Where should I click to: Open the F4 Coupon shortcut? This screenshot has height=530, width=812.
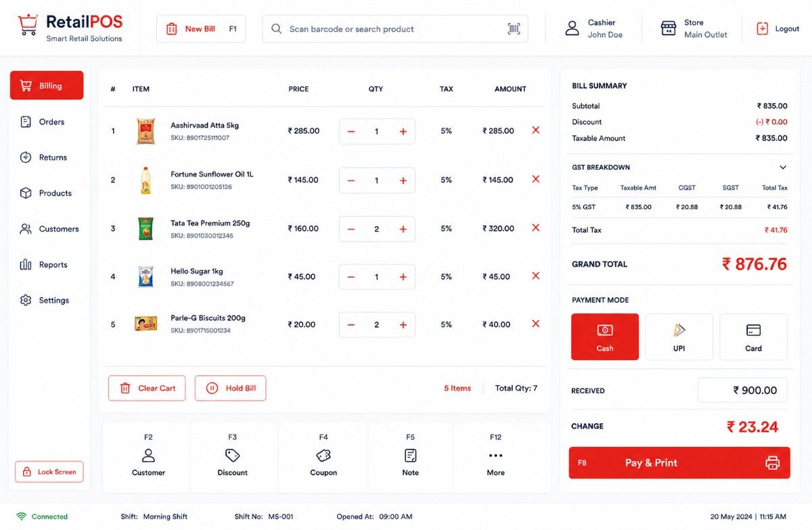(x=323, y=457)
